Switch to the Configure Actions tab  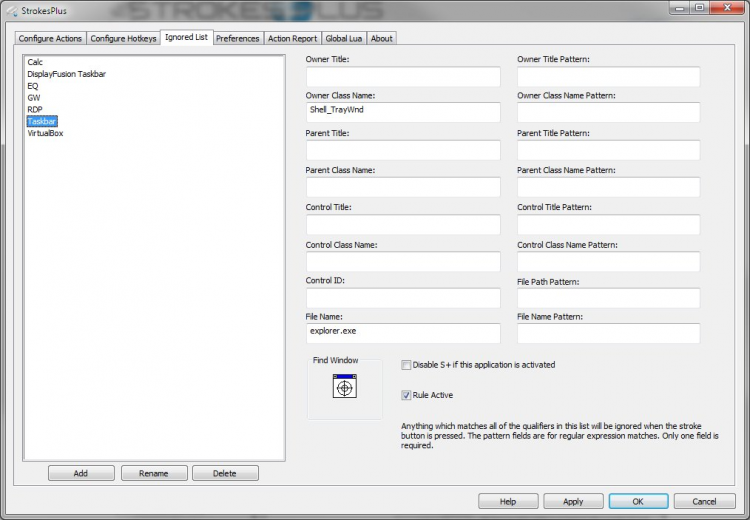pyautogui.click(x=50, y=38)
